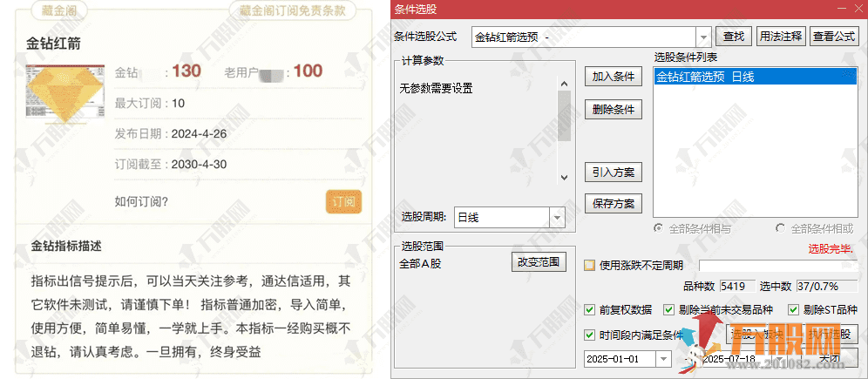Click the 保存方案 button

pyautogui.click(x=614, y=204)
